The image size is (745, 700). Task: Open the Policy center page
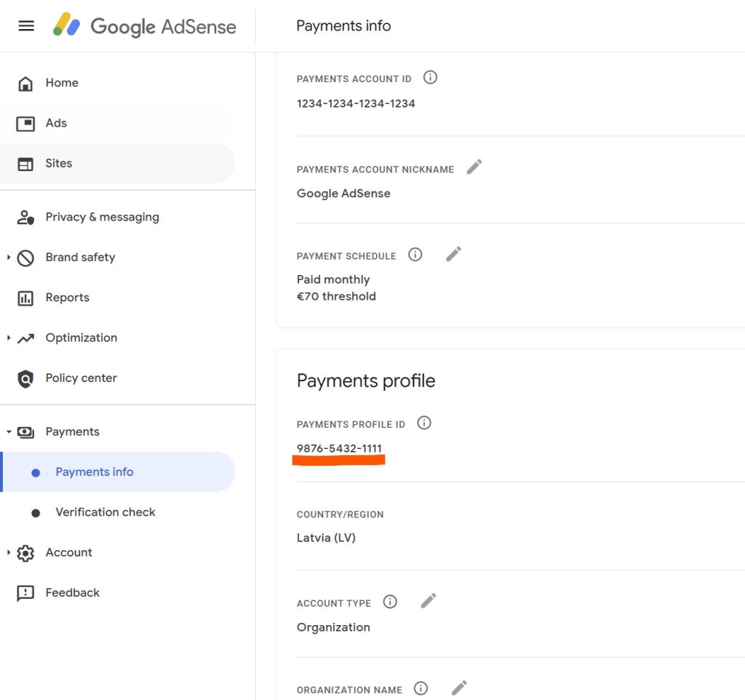pos(81,378)
